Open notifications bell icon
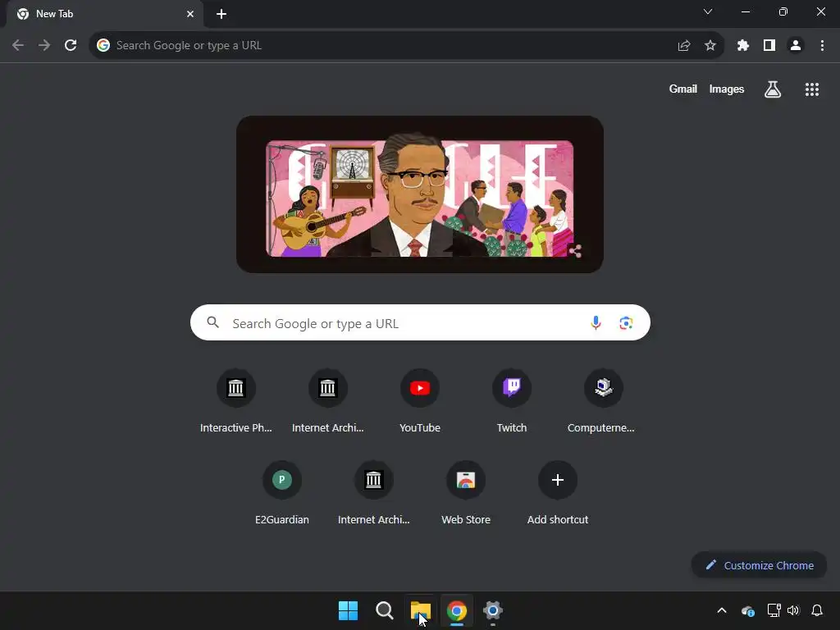Viewport: 840px width, 630px height. point(817,610)
